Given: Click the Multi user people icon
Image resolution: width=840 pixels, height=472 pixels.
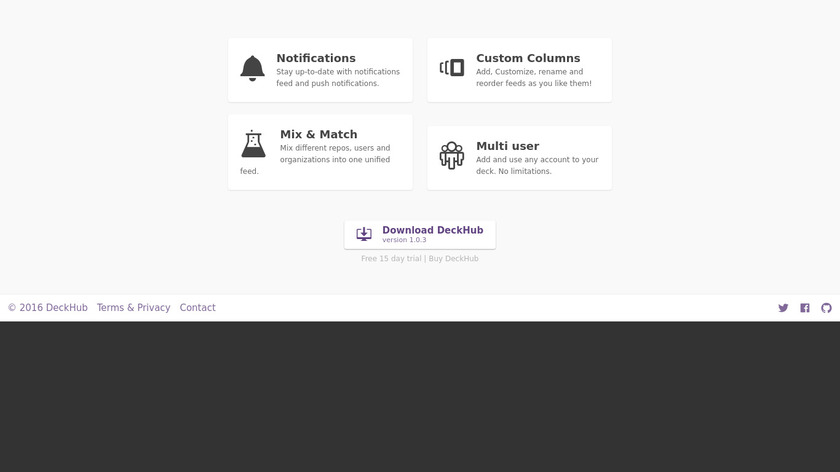Looking at the screenshot, I should point(452,155).
